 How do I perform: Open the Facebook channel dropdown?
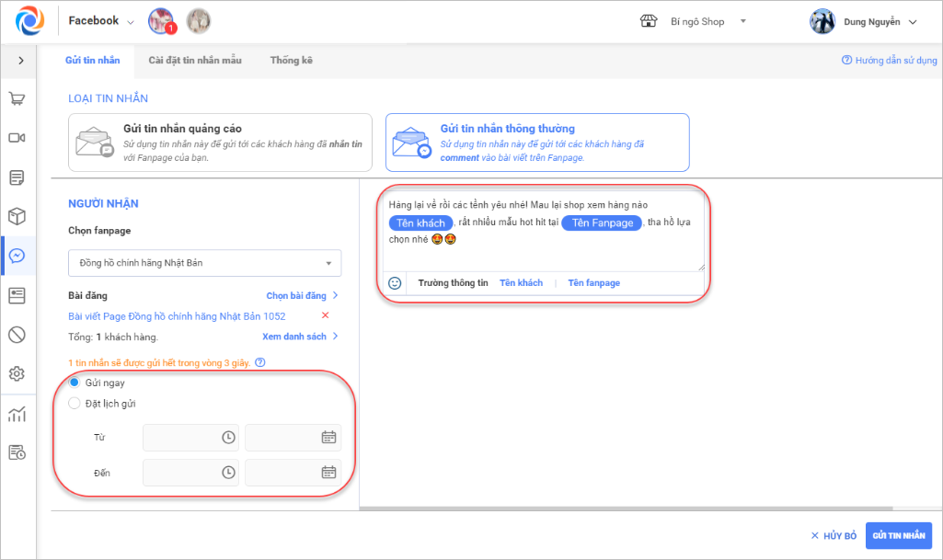101,21
